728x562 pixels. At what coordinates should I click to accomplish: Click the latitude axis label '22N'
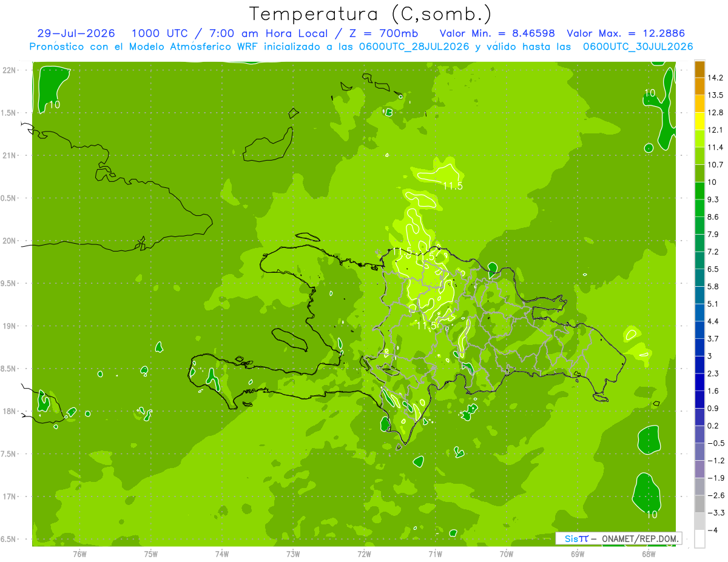pos(10,70)
